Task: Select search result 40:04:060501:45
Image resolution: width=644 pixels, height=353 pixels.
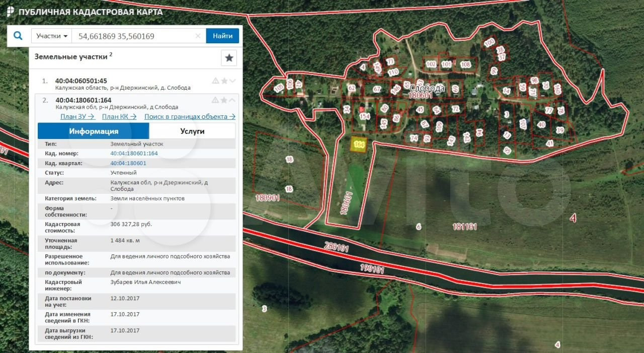Action: pyautogui.click(x=81, y=81)
